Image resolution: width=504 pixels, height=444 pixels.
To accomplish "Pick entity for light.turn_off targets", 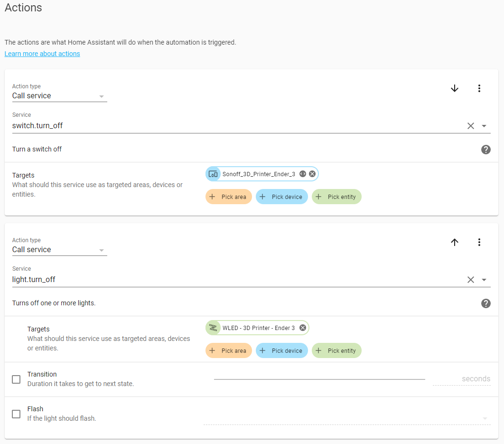I will coord(336,350).
